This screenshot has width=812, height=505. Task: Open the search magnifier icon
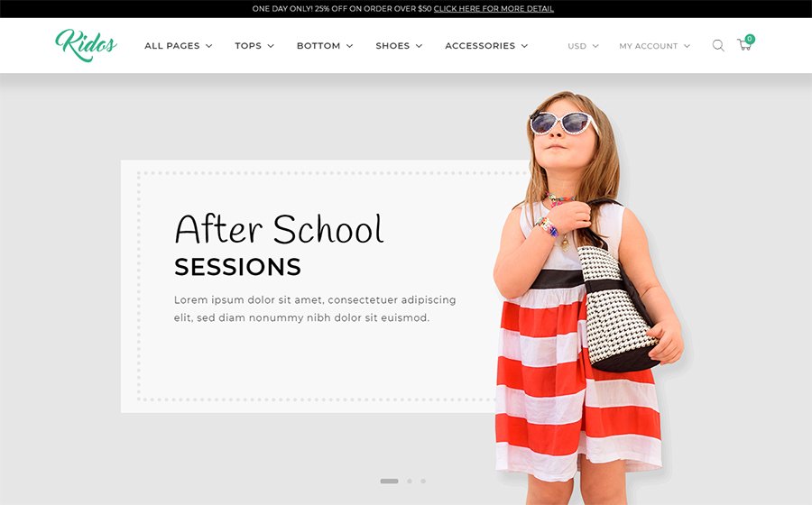pyautogui.click(x=718, y=45)
